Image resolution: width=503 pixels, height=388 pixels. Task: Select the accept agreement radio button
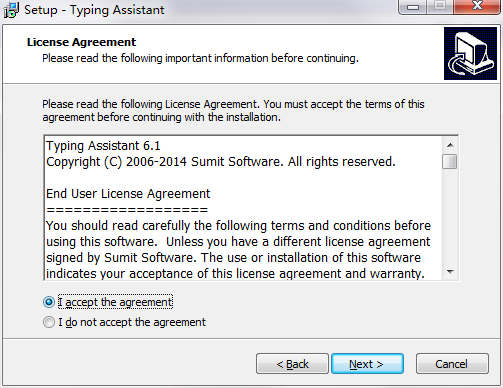[49, 302]
